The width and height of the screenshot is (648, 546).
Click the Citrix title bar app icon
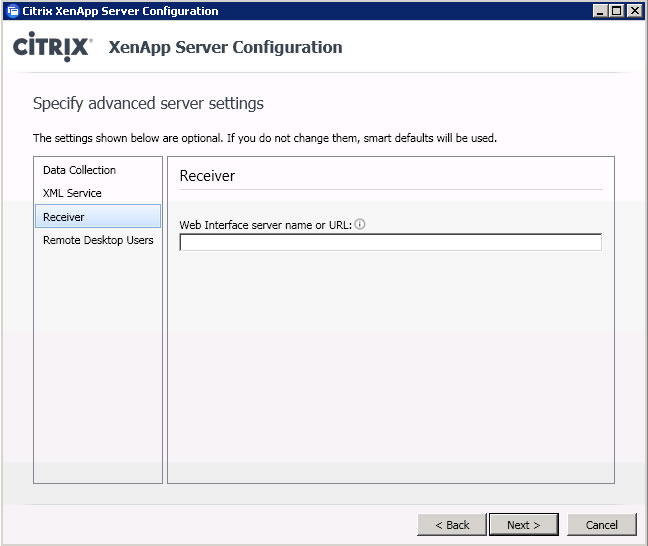13,11
